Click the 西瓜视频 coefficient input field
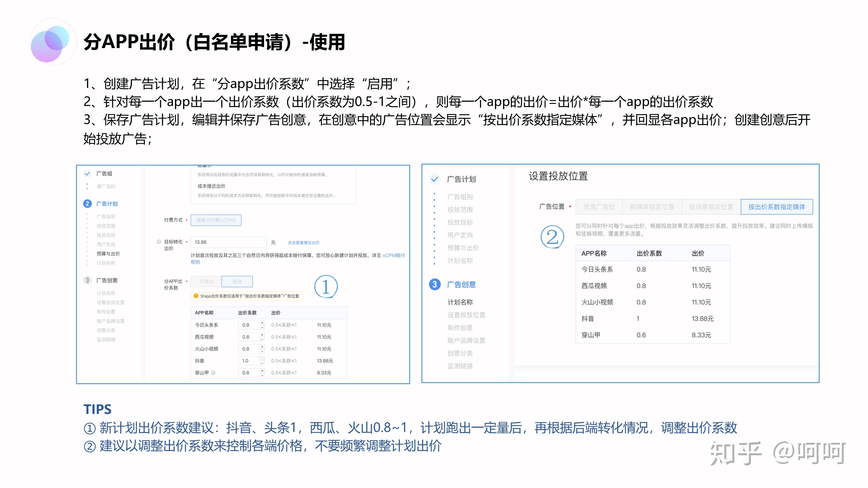The image size is (868, 488). coord(249,337)
